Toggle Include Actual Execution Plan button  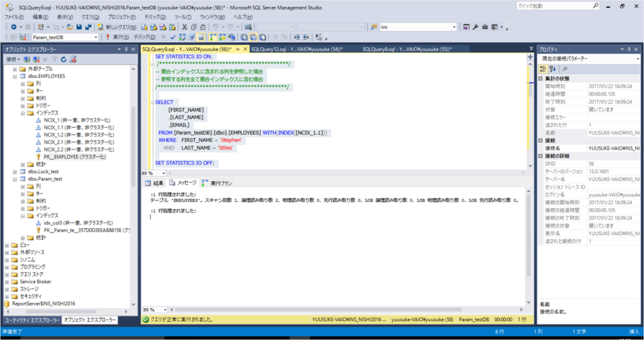pyautogui.click(x=213, y=37)
